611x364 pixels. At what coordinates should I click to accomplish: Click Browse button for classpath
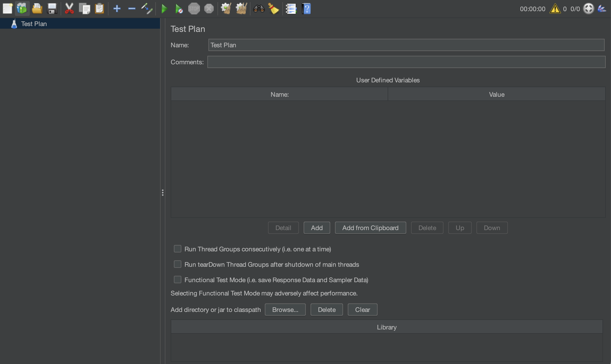tap(285, 310)
